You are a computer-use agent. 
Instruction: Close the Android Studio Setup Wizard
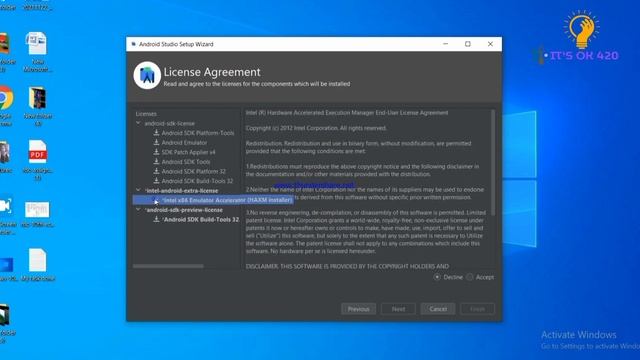click(x=490, y=44)
